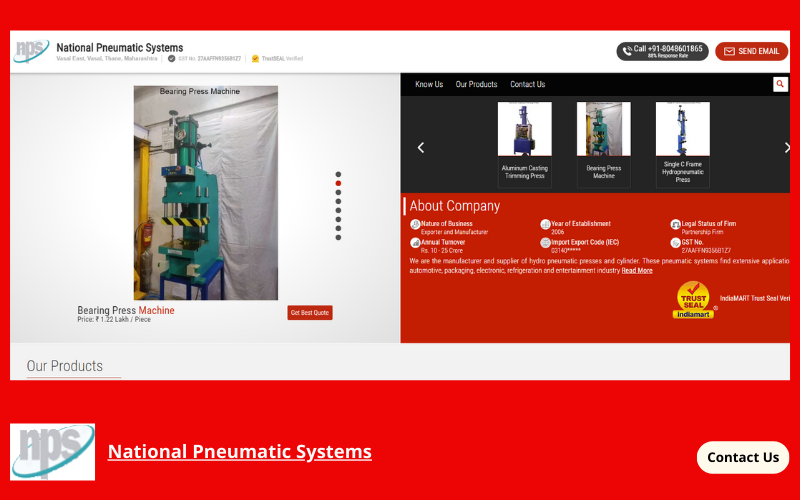
Task: Select the last slideshow dot
Action: point(338,237)
